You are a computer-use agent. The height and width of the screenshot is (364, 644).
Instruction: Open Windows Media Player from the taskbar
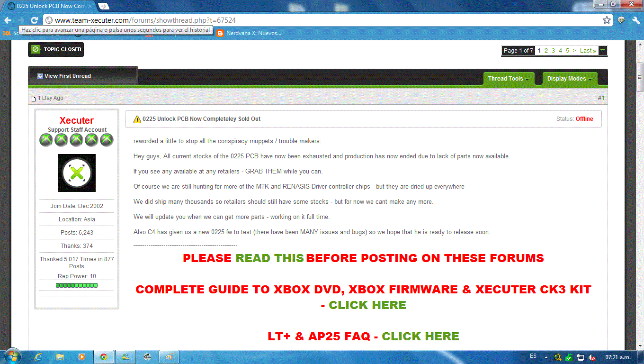point(81,357)
